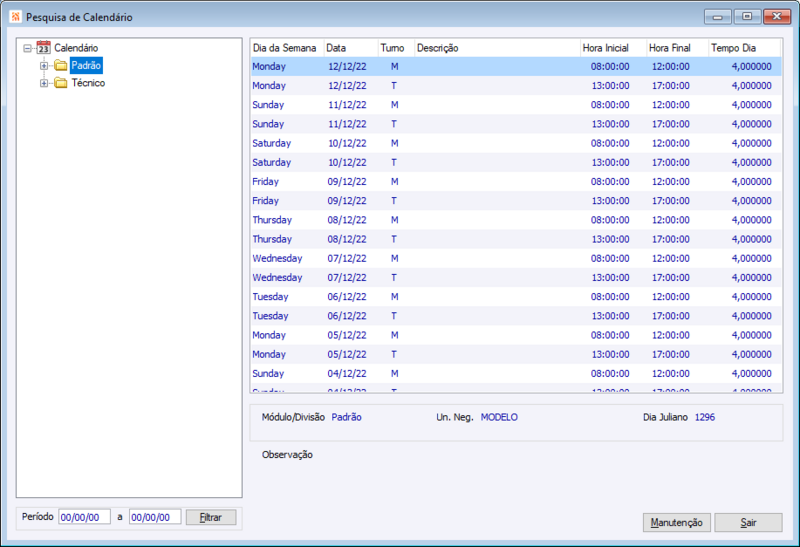Viewport: 800px width, 547px height.
Task: Select Friday 09/12/22 turno T row
Action: pos(516,201)
